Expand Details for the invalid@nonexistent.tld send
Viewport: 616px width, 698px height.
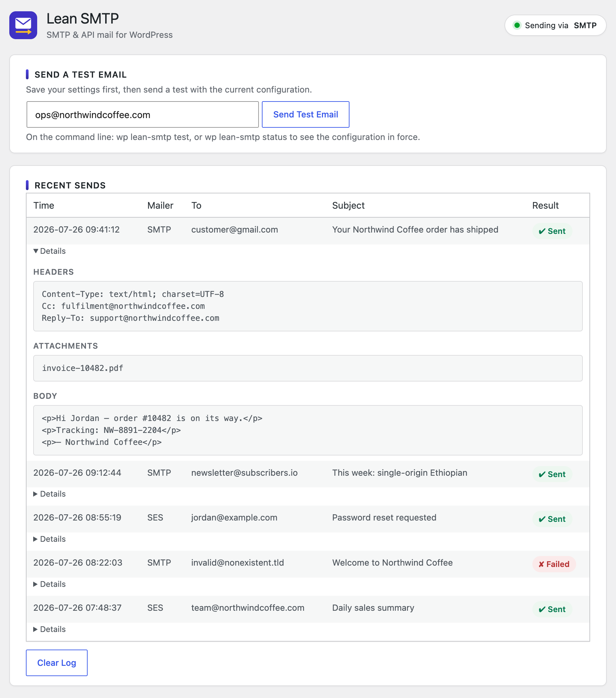coord(49,584)
